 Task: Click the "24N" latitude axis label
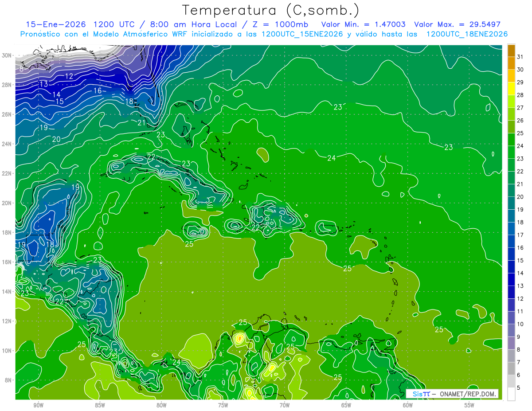[7, 144]
